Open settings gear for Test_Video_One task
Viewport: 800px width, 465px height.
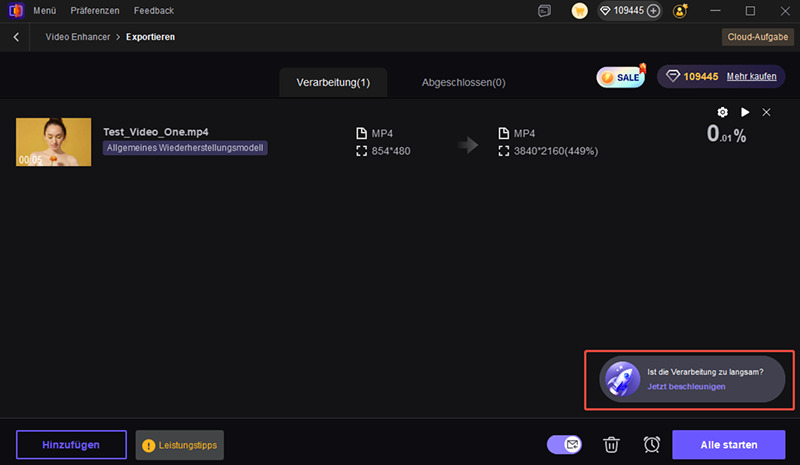(x=723, y=112)
